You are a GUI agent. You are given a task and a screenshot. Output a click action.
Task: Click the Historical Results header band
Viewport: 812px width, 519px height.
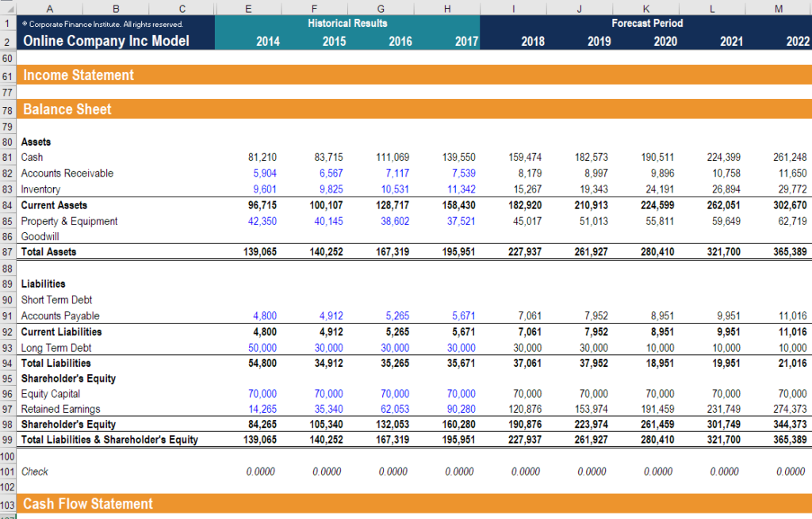347,23
